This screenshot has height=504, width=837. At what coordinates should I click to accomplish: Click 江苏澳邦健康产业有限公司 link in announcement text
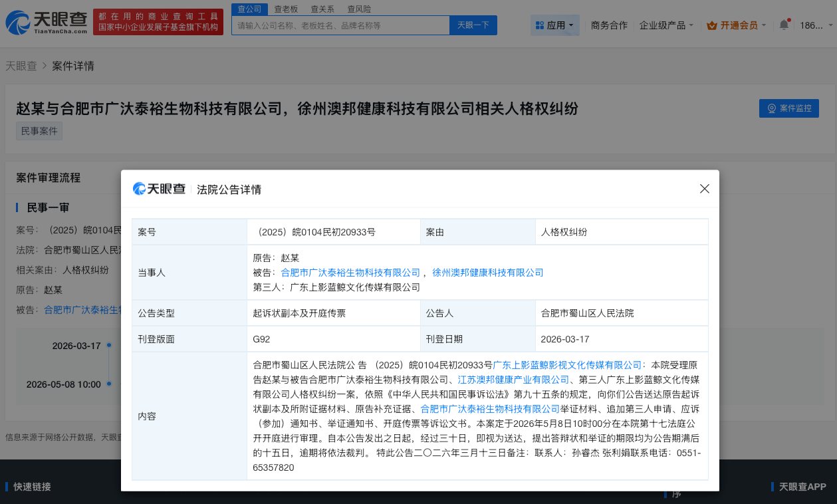click(512, 380)
